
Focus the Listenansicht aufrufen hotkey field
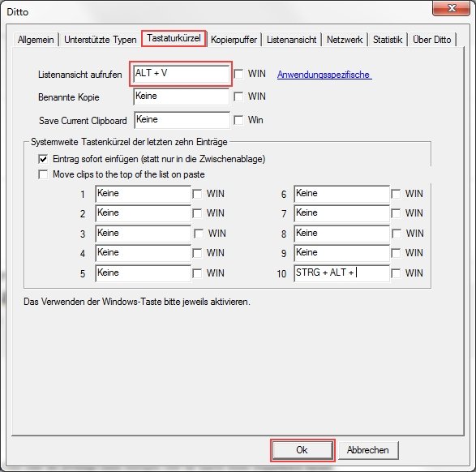181,74
